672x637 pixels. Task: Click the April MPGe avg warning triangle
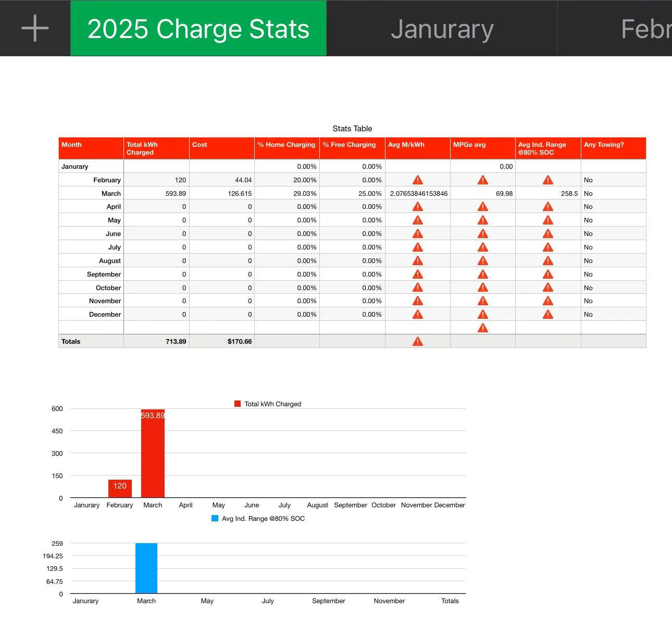click(483, 207)
